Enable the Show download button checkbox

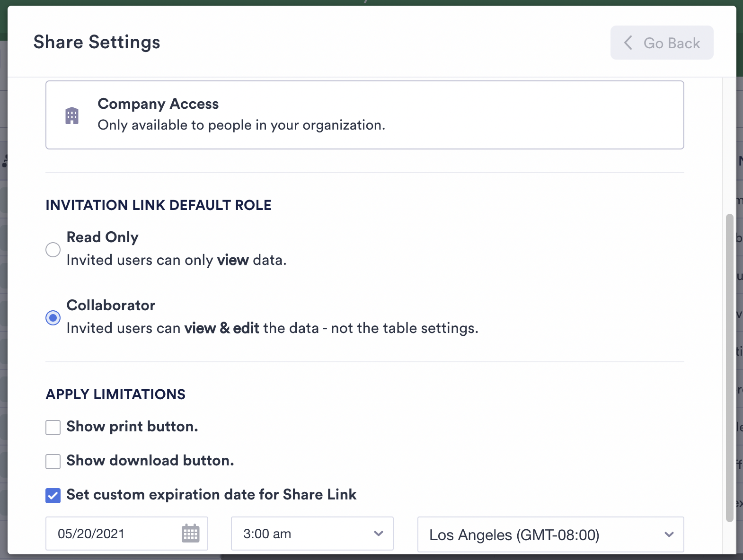click(53, 461)
